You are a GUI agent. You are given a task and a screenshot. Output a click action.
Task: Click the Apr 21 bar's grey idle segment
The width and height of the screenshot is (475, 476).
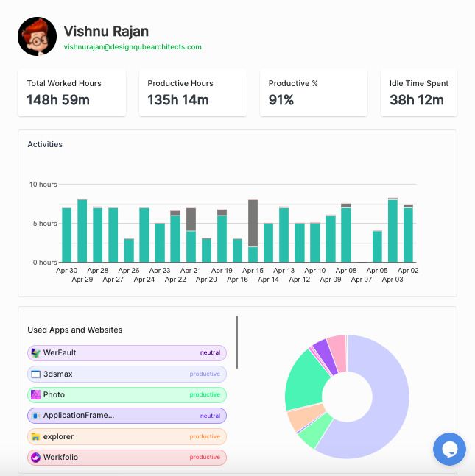(x=191, y=219)
